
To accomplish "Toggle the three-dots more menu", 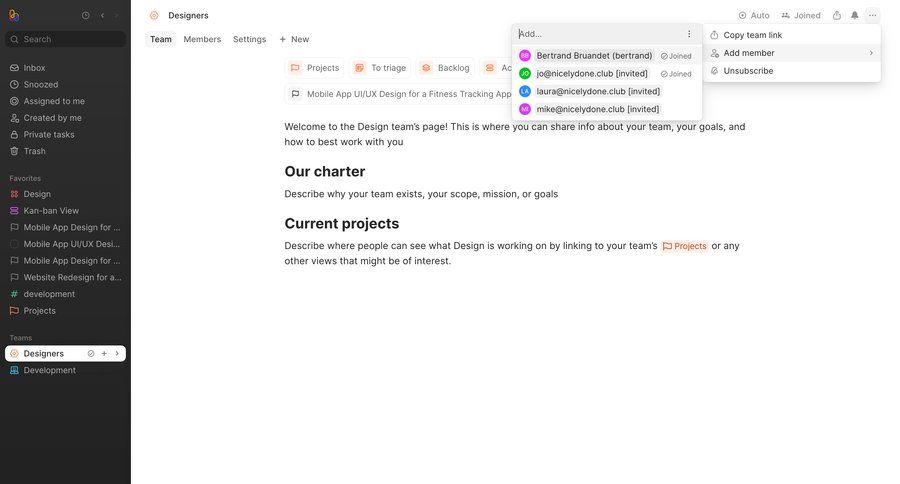I will [872, 16].
